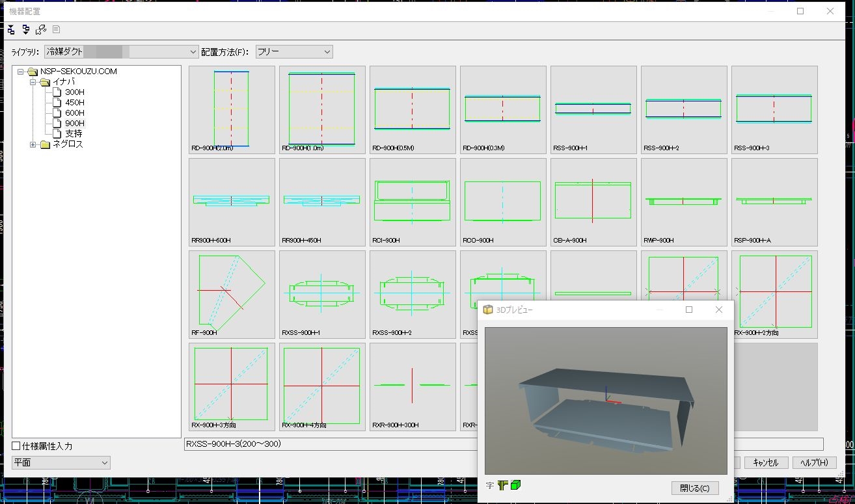Click the collapse tree toolbar icon
Viewport: 855px width, 504px height.
coord(11,29)
